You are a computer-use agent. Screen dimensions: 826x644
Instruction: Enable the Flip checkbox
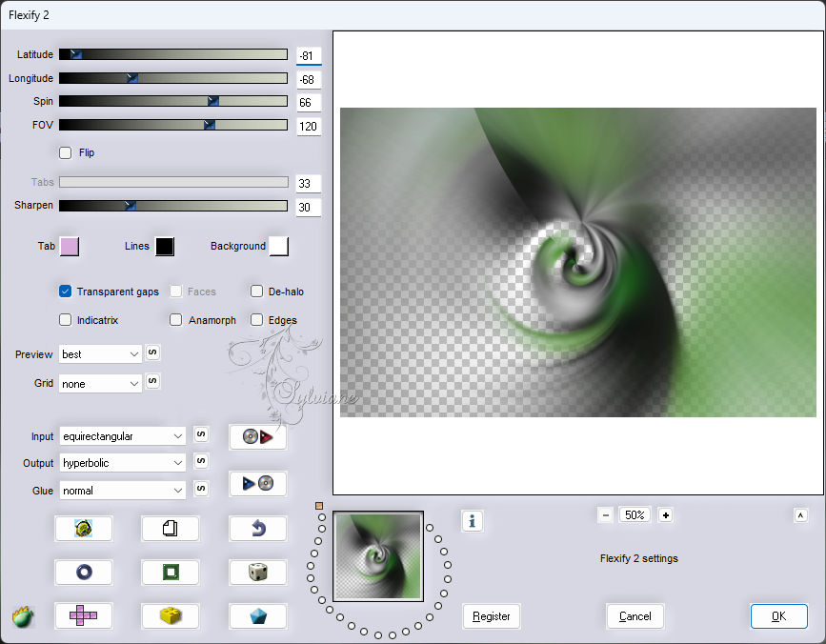66,152
